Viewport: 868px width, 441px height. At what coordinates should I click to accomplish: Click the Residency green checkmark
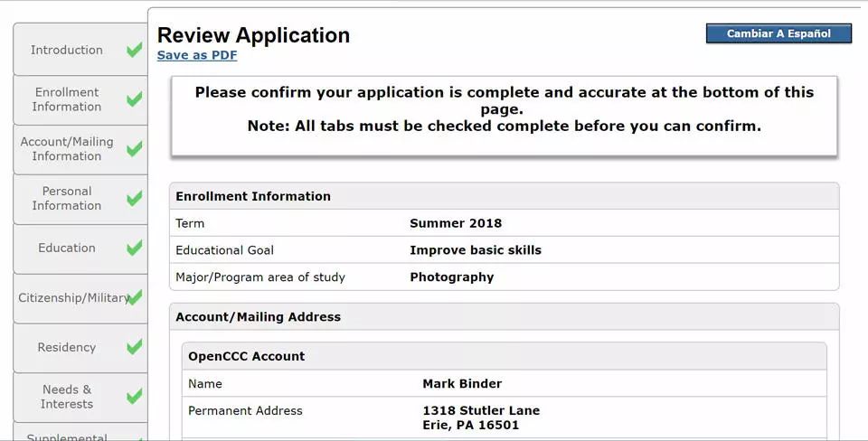134,347
